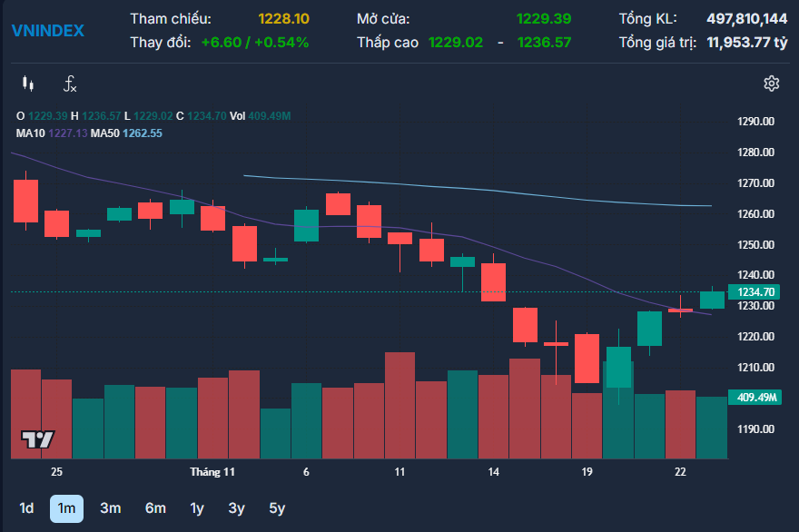This screenshot has width=799, height=532.
Task: Display the 5y time range
Action: coord(277,508)
